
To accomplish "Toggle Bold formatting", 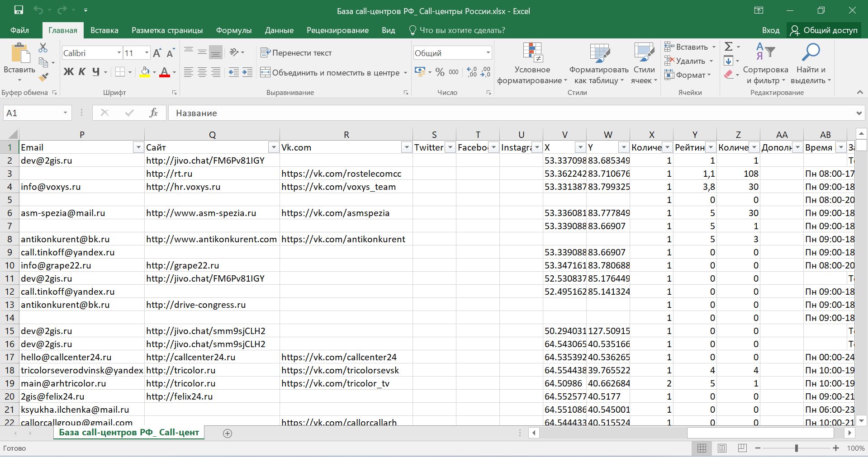I will (x=68, y=72).
